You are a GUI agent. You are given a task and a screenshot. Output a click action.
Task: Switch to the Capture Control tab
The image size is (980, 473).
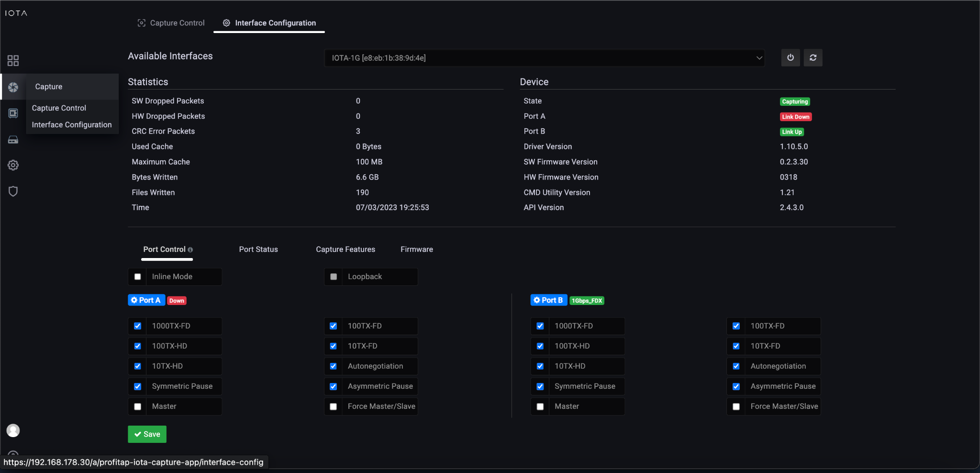(x=171, y=23)
